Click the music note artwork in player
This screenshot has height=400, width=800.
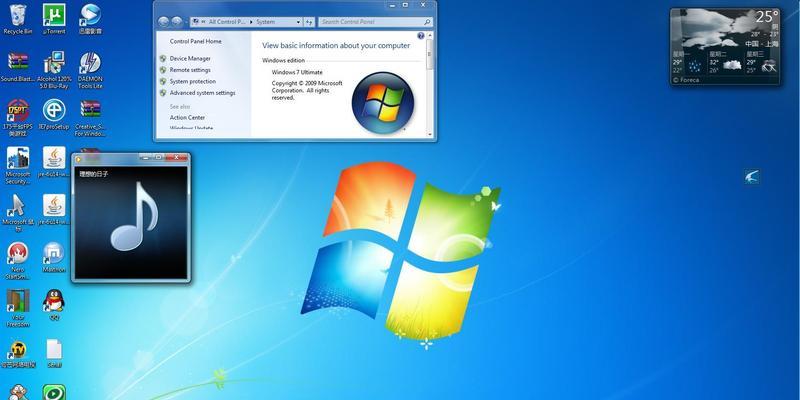click(134, 216)
